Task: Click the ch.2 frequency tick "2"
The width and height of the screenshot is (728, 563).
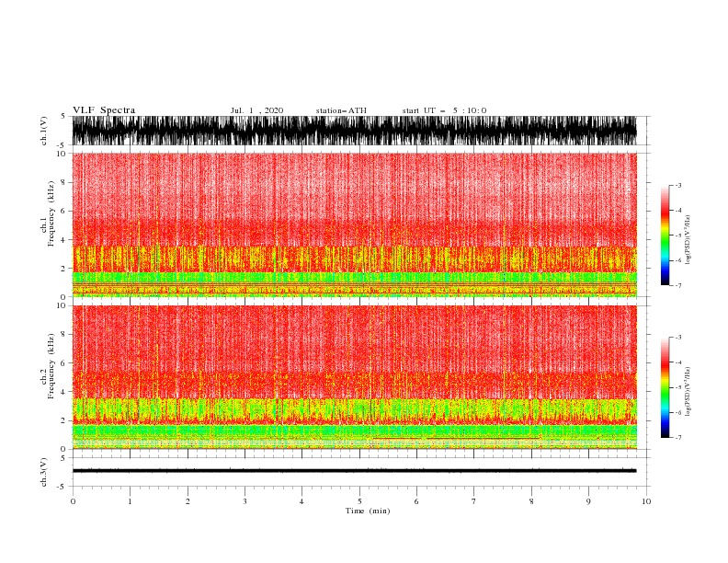Action: [63, 420]
